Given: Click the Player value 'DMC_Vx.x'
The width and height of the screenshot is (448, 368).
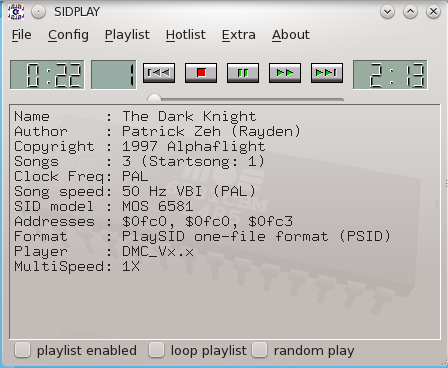Looking at the screenshot, I should point(158,251).
